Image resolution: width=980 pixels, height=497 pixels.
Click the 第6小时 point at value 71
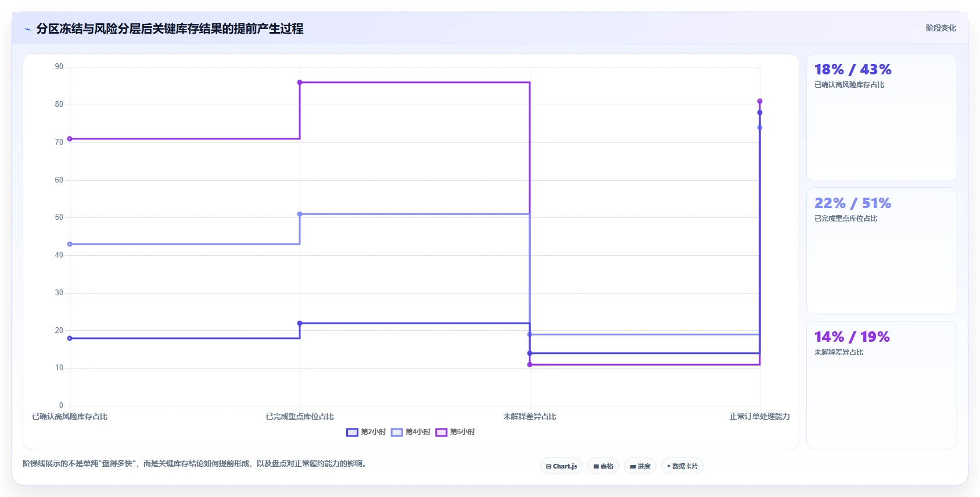click(70, 139)
